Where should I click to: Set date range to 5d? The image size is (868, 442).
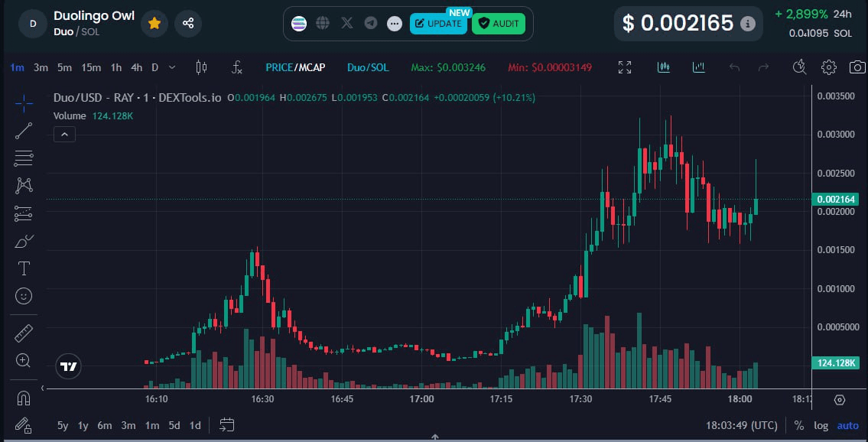coord(174,425)
